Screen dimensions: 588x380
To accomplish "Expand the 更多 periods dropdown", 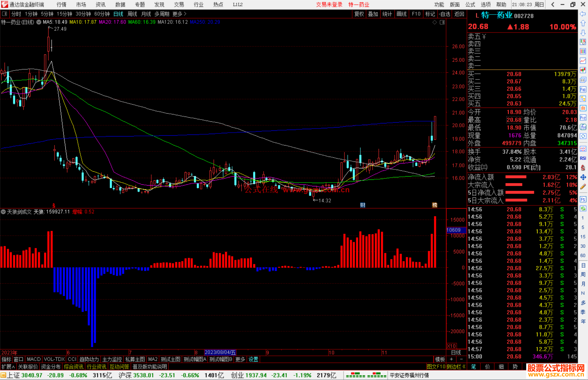I will tap(179, 14).
